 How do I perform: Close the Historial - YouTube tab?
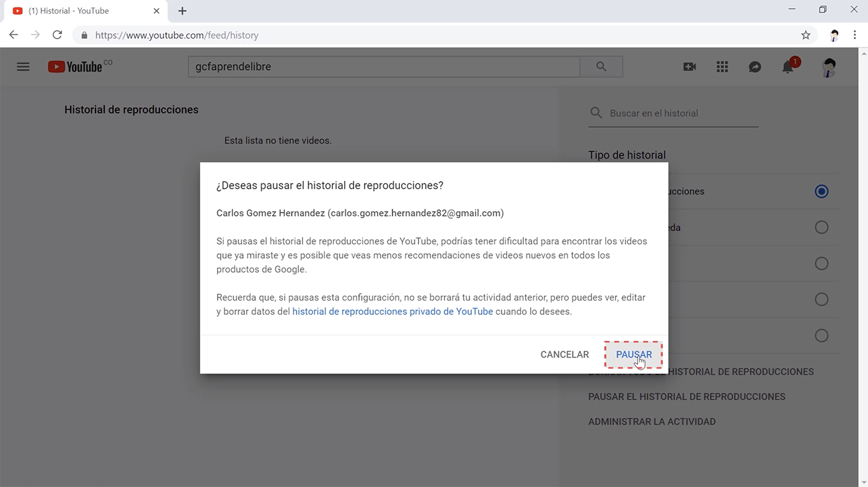(x=156, y=11)
